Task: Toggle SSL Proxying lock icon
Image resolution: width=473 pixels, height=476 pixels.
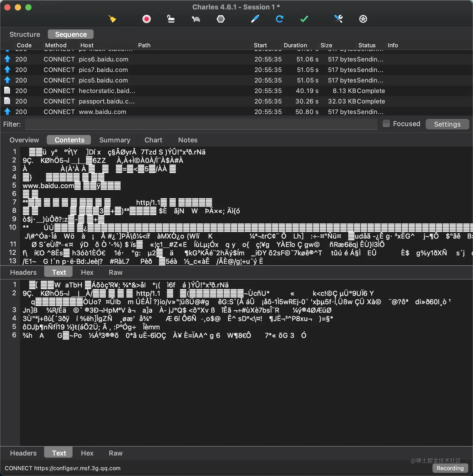Action: pos(171,19)
